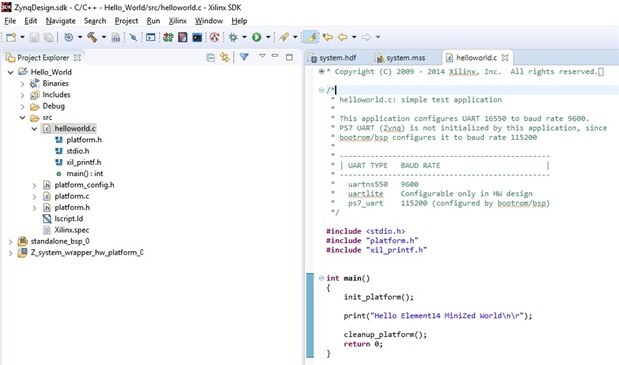Close the helloworld.c editor tab

[505, 58]
